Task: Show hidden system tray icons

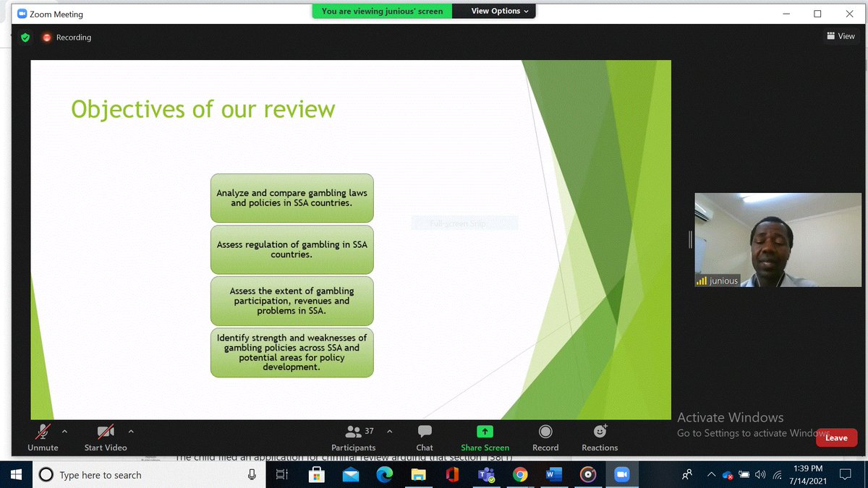Action: 711,475
